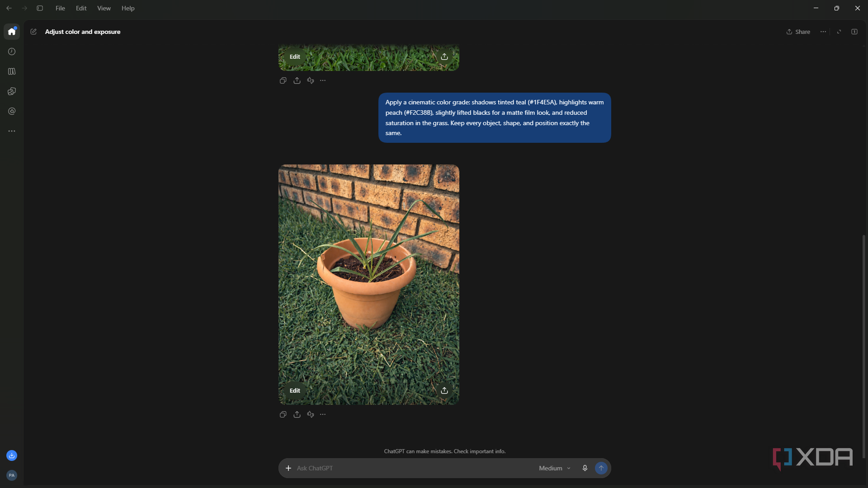Viewport: 868px width, 488px height.
Task: Start a new chat with pencil icon
Action: pyautogui.click(x=33, y=32)
